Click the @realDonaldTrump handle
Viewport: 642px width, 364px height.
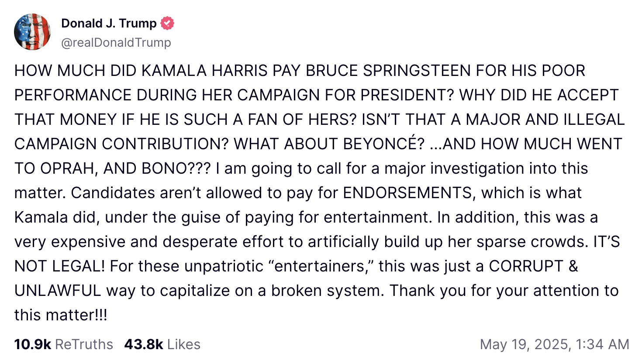[116, 42]
